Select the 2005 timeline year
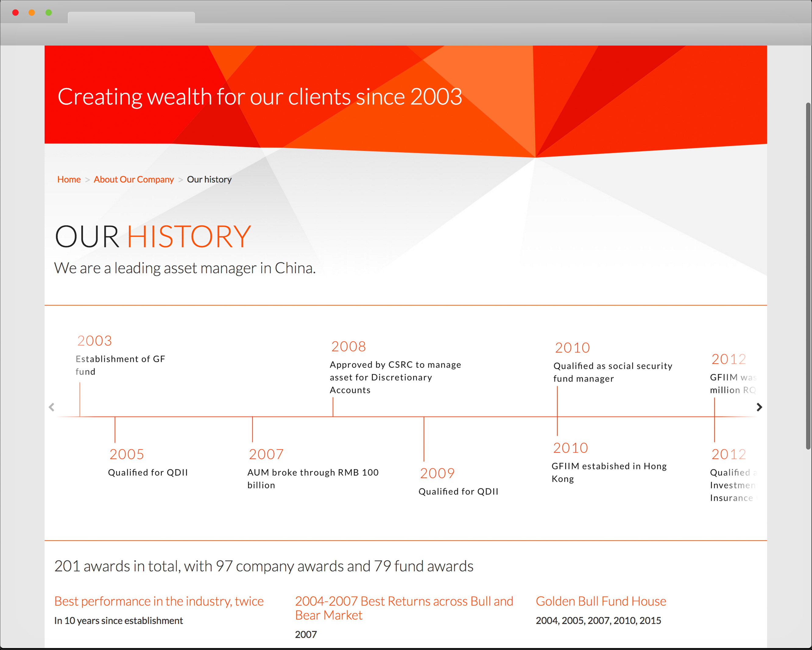The width and height of the screenshot is (812, 650). (x=126, y=454)
